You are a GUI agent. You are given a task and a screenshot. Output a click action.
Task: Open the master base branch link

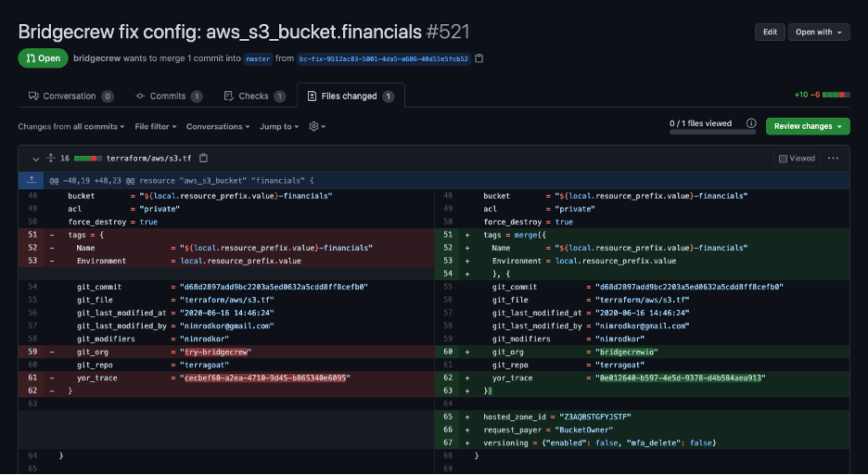tap(258, 58)
